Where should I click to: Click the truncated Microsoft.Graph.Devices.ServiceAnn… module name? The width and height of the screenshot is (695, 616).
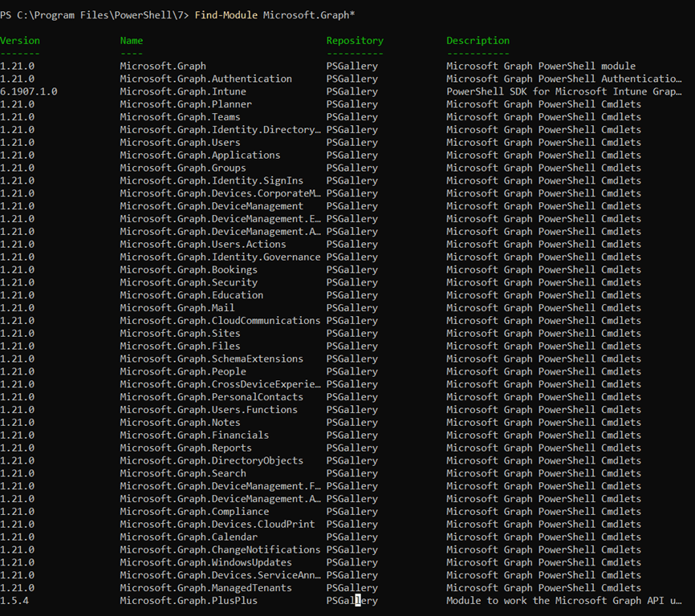(220, 575)
